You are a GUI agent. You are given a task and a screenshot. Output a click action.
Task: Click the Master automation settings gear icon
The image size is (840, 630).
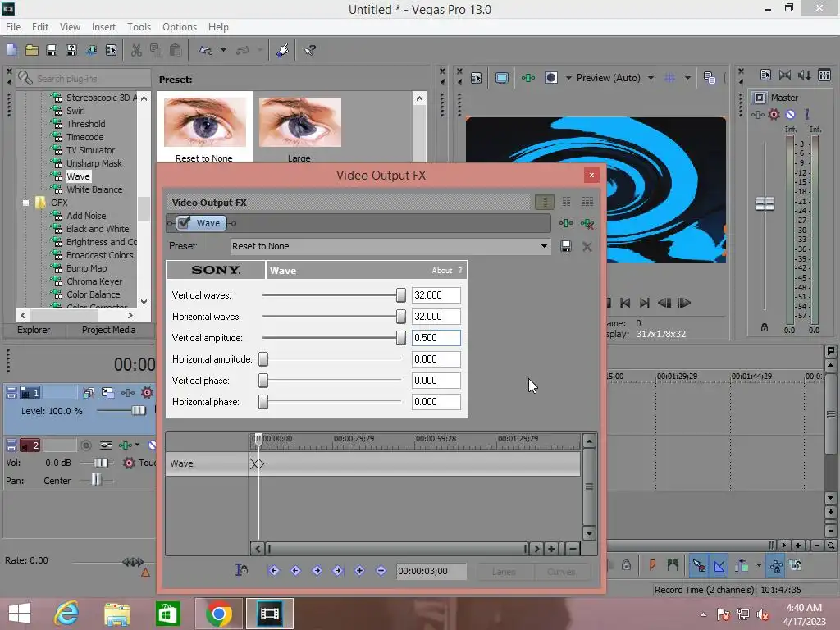(x=774, y=115)
